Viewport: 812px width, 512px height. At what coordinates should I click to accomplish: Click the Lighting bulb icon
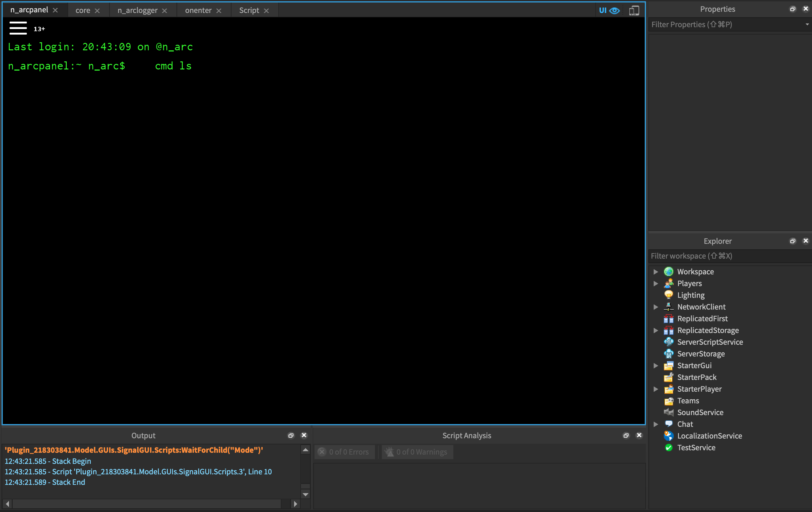tap(668, 295)
